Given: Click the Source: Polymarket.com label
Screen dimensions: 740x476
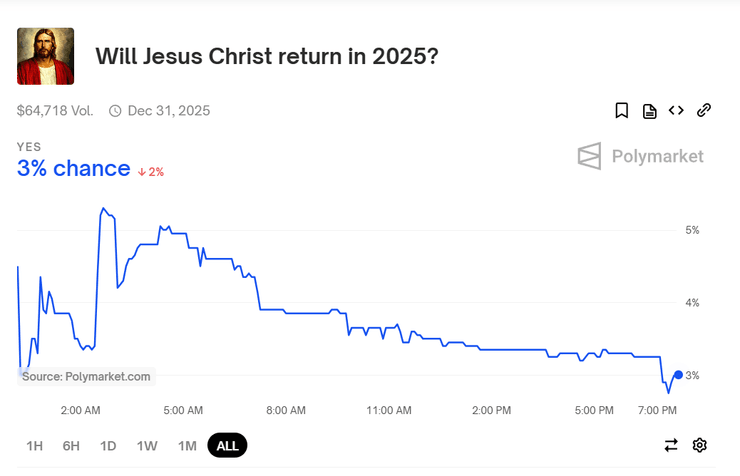Looking at the screenshot, I should pos(86,376).
